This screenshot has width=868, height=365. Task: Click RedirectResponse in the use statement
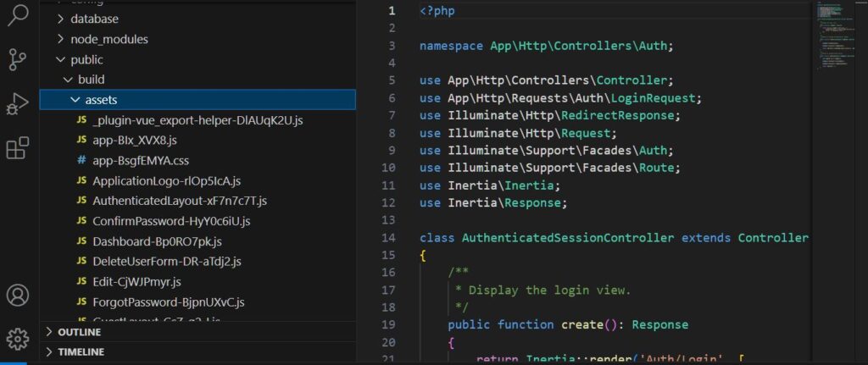tap(617, 115)
